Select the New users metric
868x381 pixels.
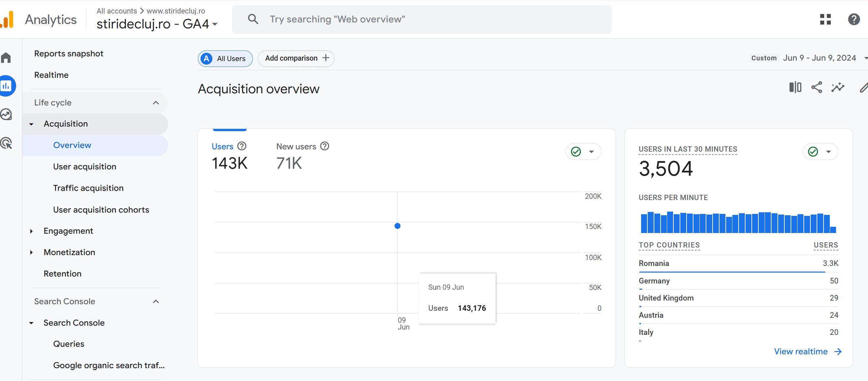296,146
